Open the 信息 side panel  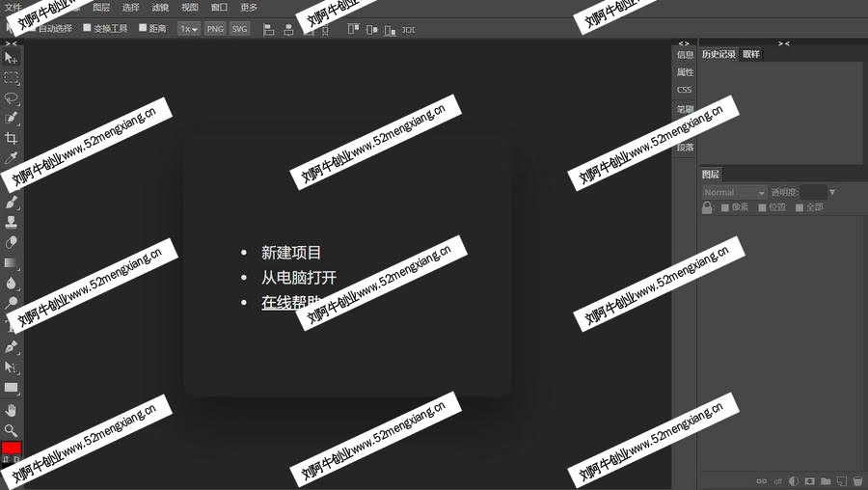pyautogui.click(x=685, y=55)
